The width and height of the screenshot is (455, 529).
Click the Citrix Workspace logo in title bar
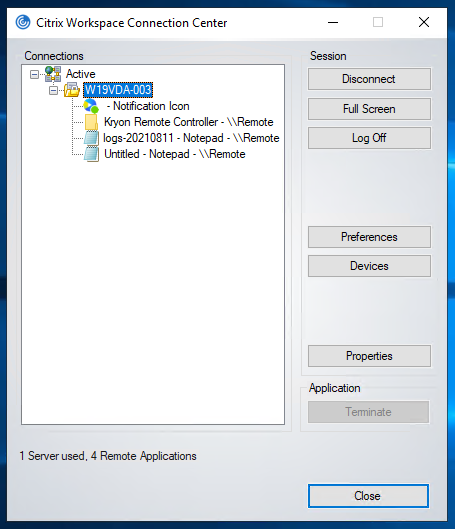click(x=23, y=22)
